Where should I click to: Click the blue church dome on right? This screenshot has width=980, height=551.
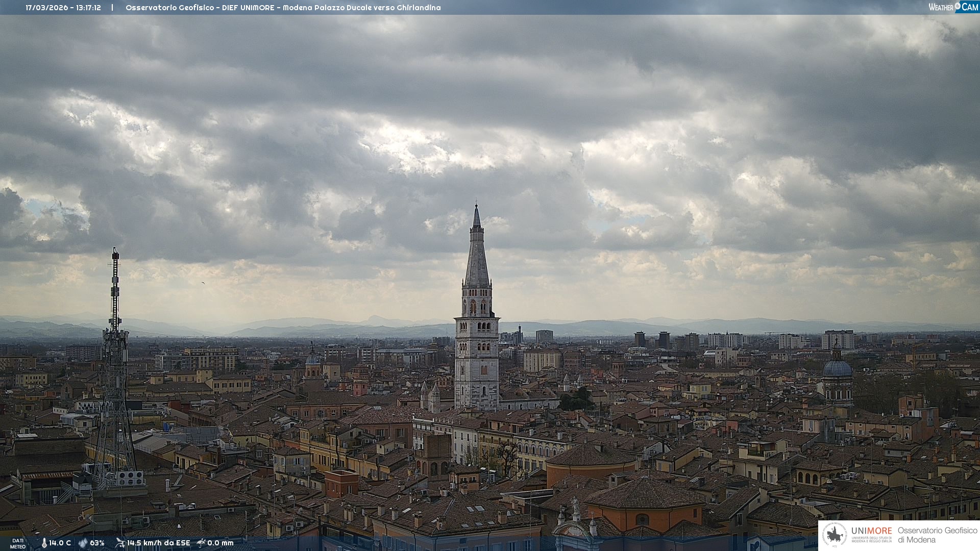coord(837,368)
